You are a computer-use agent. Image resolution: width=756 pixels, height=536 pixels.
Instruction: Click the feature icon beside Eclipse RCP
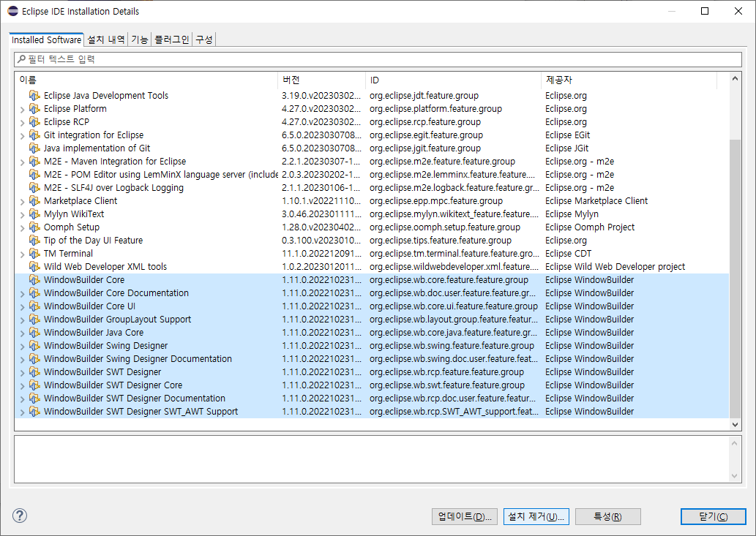(x=34, y=122)
